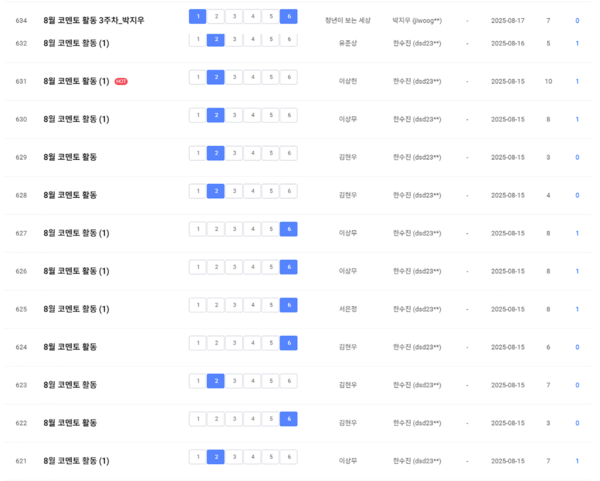Viewport: 600px width, 481px height.
Task: Click number 4 button in row 629
Action: coord(252,153)
